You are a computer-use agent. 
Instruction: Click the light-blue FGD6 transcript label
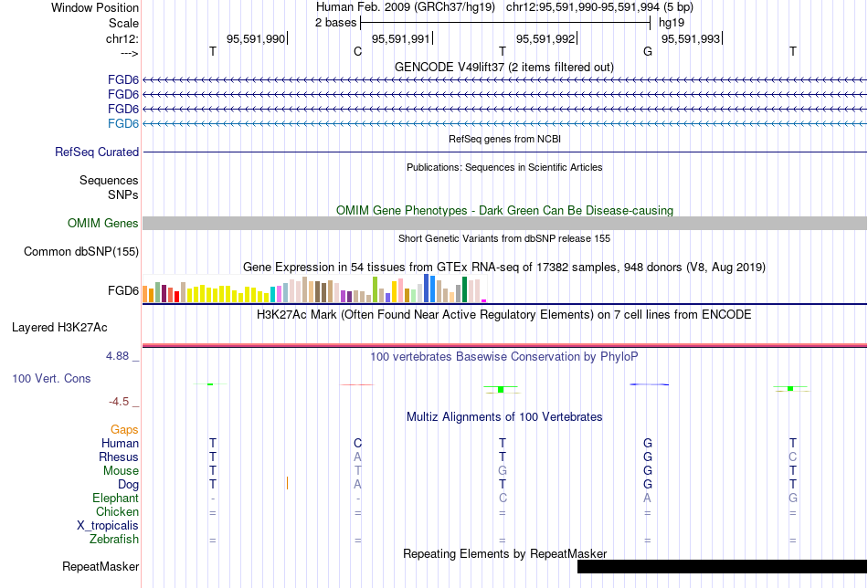(x=123, y=123)
